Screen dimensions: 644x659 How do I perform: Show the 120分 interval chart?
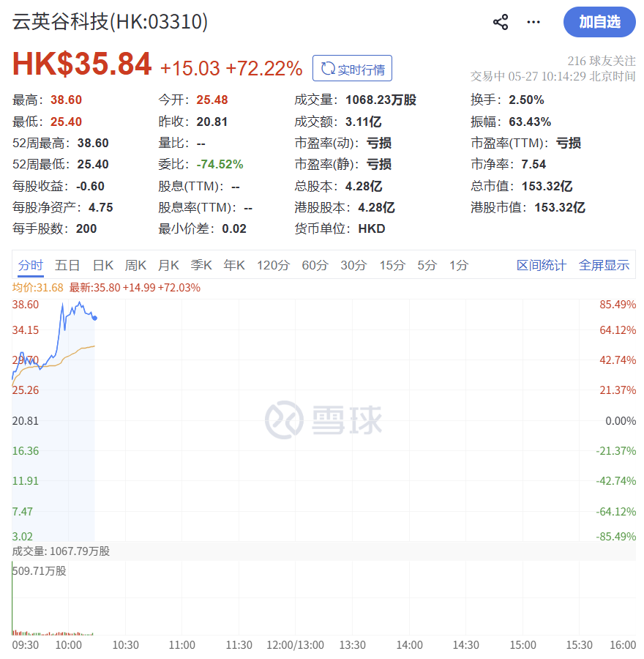(274, 265)
